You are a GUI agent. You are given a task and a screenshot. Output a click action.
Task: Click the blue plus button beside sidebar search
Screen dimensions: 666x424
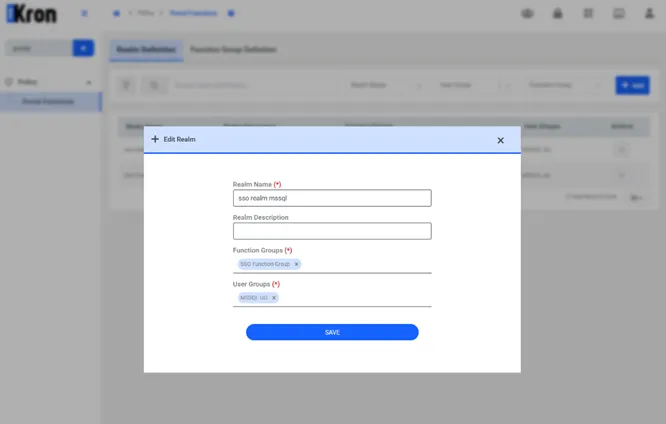pyautogui.click(x=83, y=48)
